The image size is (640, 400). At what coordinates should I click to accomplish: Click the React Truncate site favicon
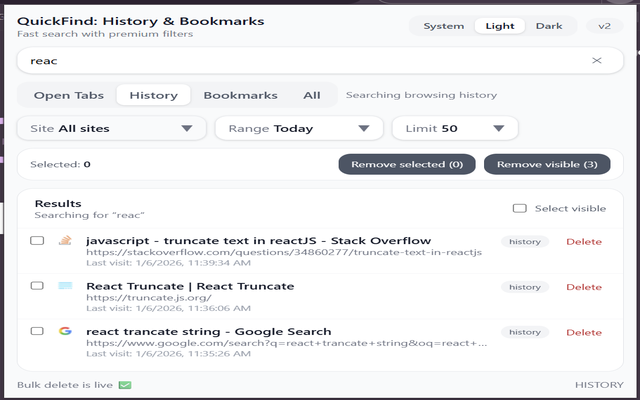click(x=65, y=286)
